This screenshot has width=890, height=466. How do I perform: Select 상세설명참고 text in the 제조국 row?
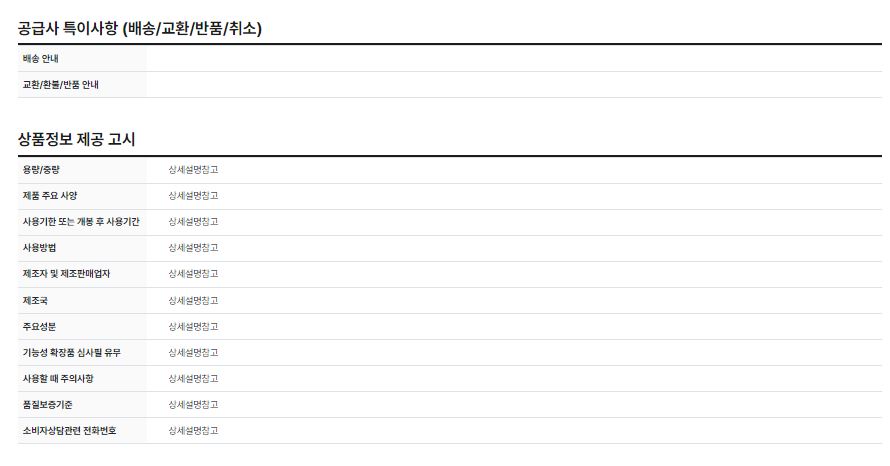(x=193, y=300)
